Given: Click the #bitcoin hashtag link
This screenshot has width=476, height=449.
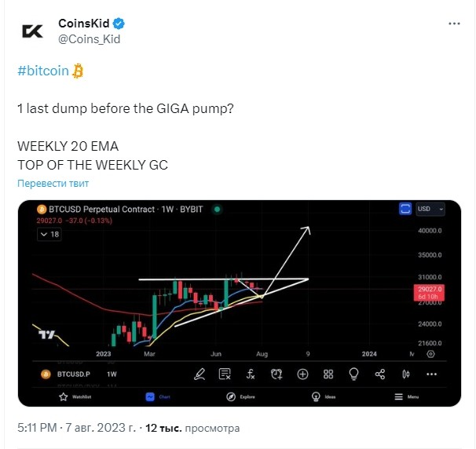Looking at the screenshot, I should (x=43, y=71).
